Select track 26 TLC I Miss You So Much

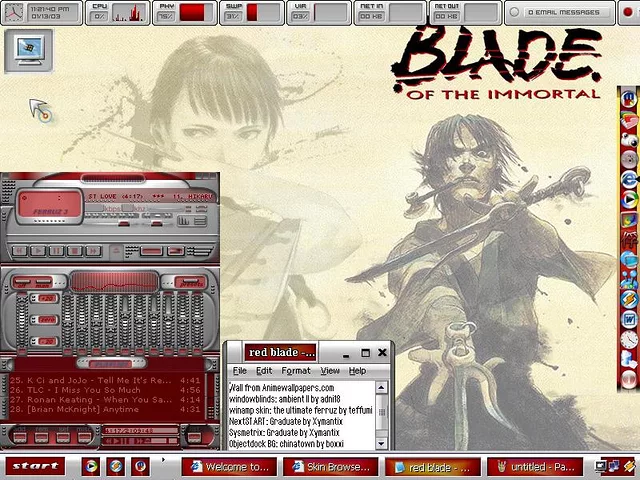click(x=105, y=390)
